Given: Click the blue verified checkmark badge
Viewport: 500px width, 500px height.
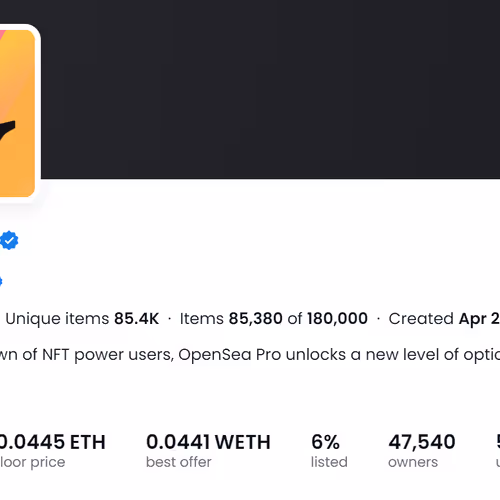Looking at the screenshot, I should 9,240.
